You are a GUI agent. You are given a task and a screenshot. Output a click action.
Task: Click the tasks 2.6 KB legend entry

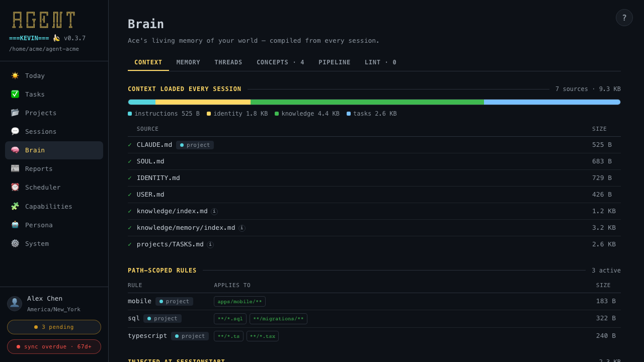[x=371, y=114]
